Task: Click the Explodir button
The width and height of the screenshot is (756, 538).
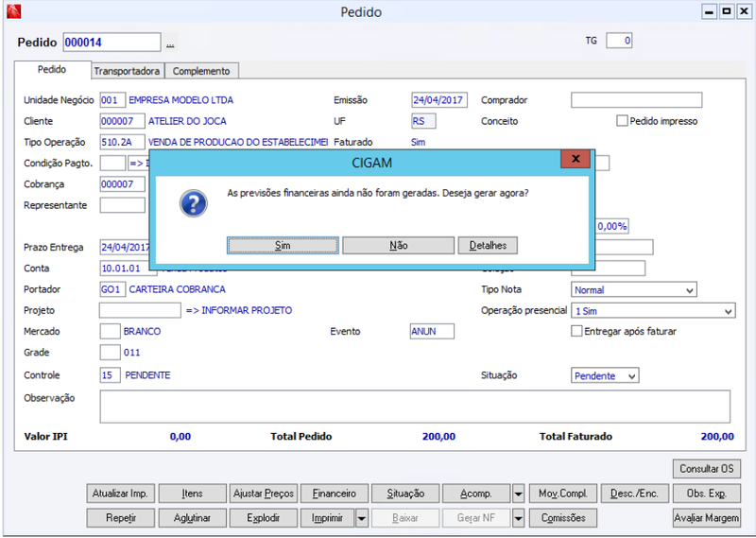Action: (x=264, y=518)
